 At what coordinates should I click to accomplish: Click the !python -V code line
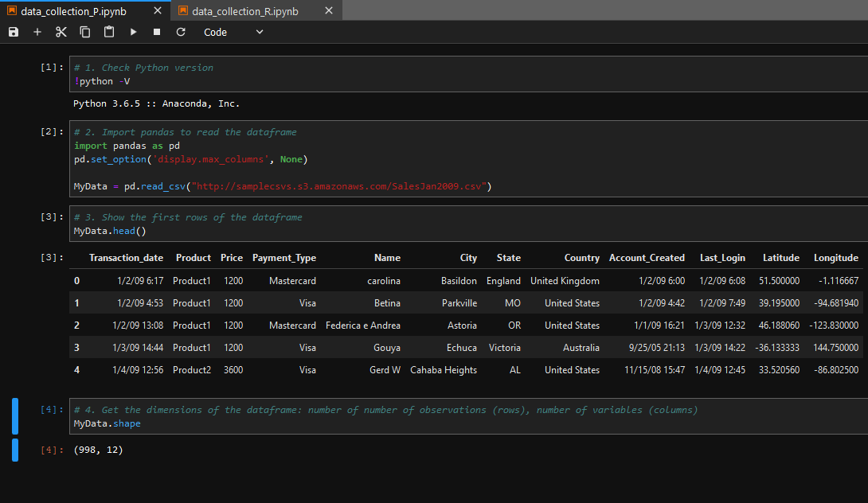(102, 81)
